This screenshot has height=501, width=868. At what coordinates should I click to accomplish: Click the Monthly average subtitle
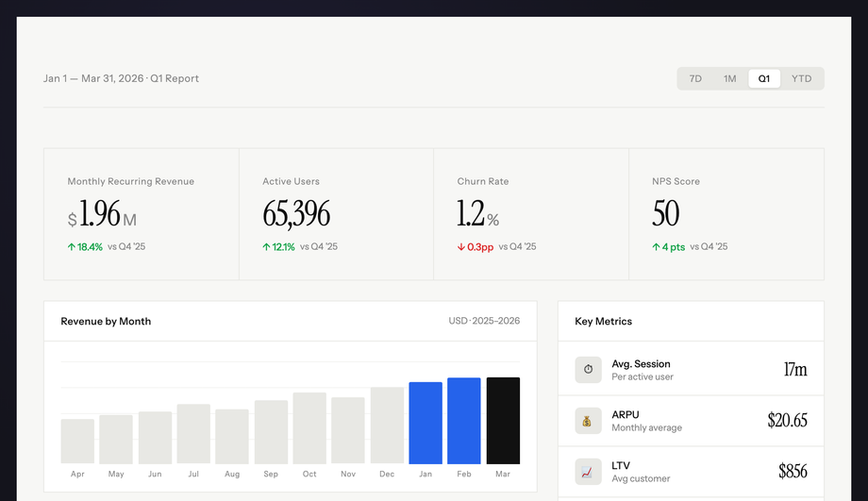(x=646, y=428)
